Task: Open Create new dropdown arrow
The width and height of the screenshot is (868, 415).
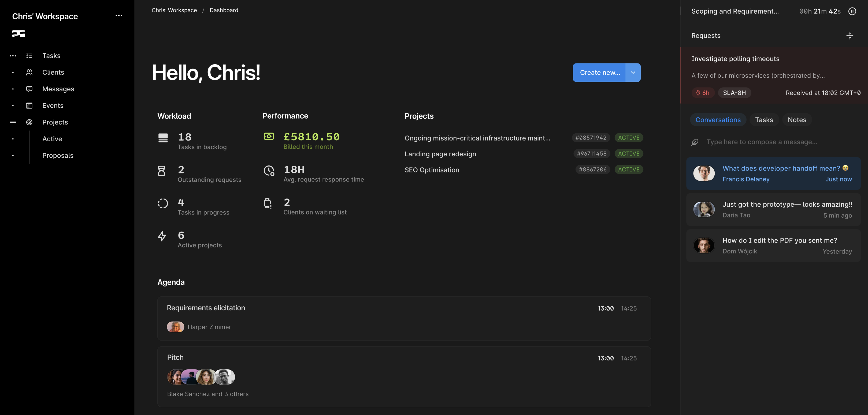Action: pos(633,73)
